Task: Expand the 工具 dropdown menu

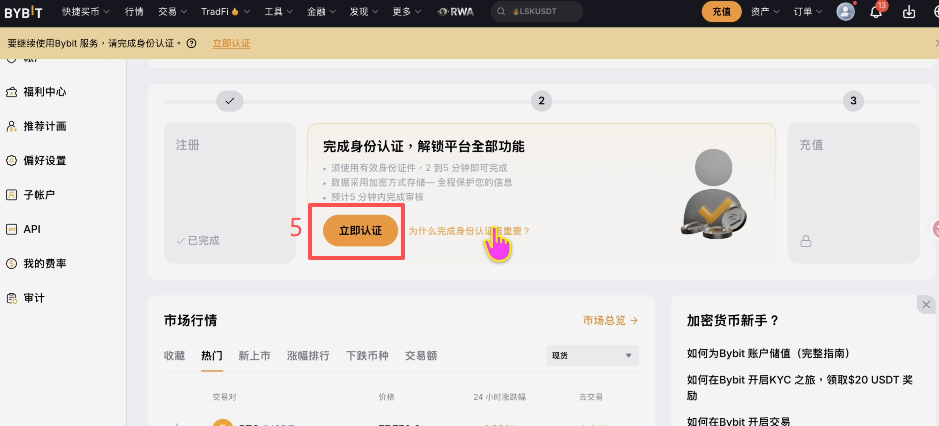Action: coord(278,11)
